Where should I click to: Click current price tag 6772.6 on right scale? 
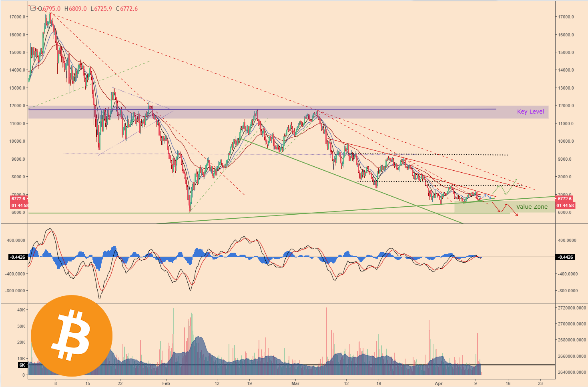pyautogui.click(x=565, y=199)
